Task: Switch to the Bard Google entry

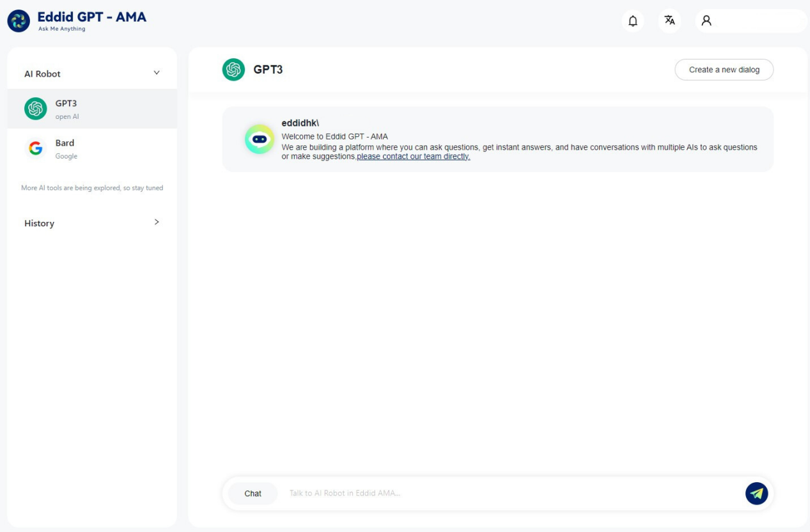Action: pyautogui.click(x=92, y=148)
